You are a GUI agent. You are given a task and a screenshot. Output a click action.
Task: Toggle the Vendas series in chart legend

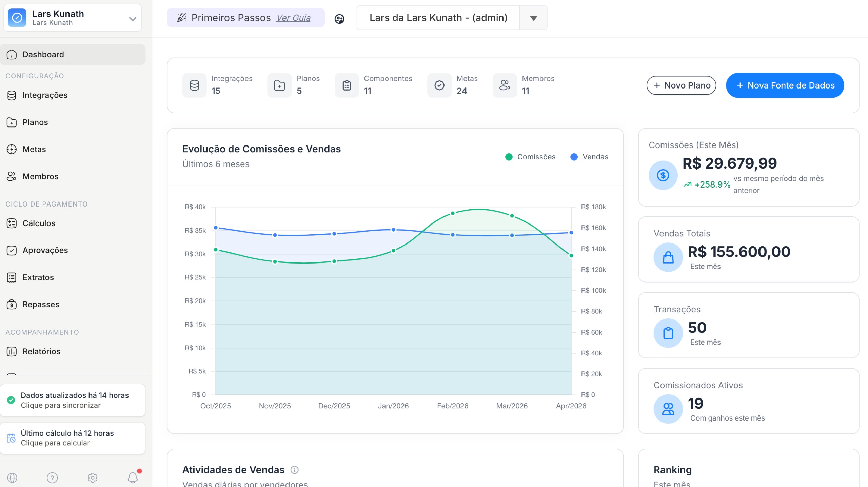click(589, 157)
